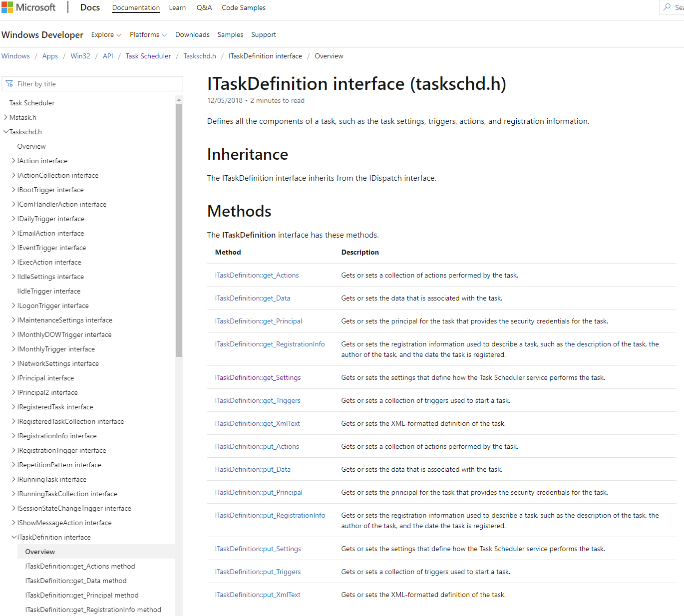
Task: Open the Documentation tab
Action: click(x=136, y=8)
